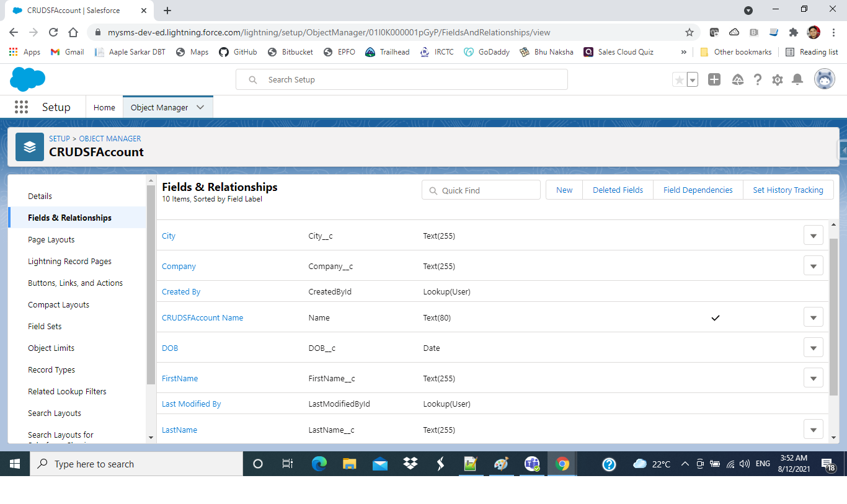The width and height of the screenshot is (847, 504).
Task: Open the user profile avatar
Action: pos(825,79)
